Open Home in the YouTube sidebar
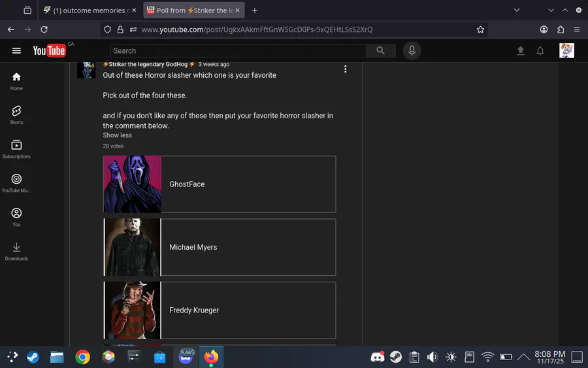Screen dimensions: 588x368 [x=16, y=82]
